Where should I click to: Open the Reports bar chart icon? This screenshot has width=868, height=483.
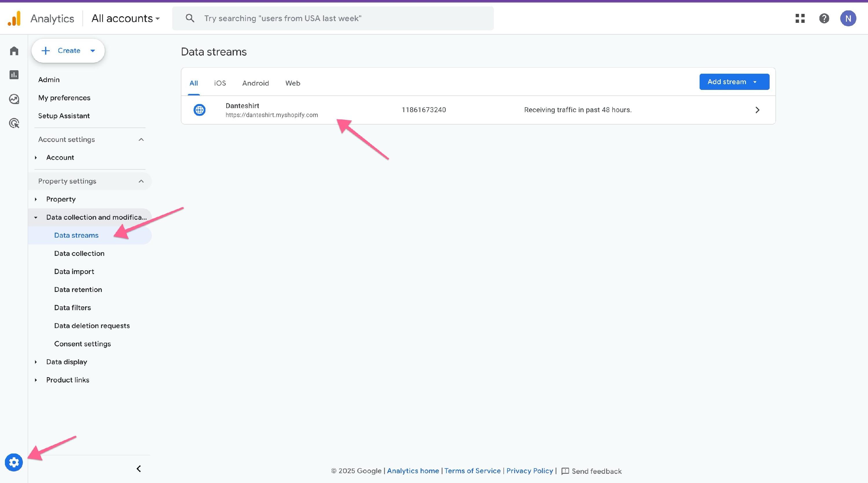pos(14,75)
